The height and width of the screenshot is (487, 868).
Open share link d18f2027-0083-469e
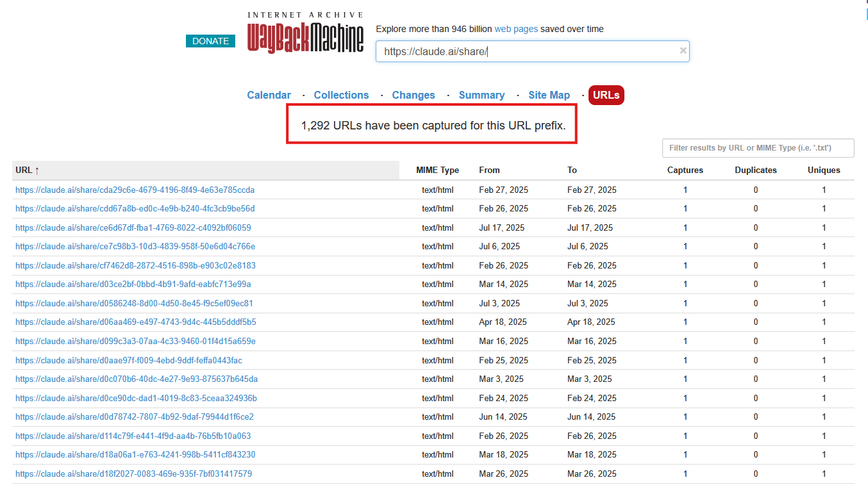133,474
